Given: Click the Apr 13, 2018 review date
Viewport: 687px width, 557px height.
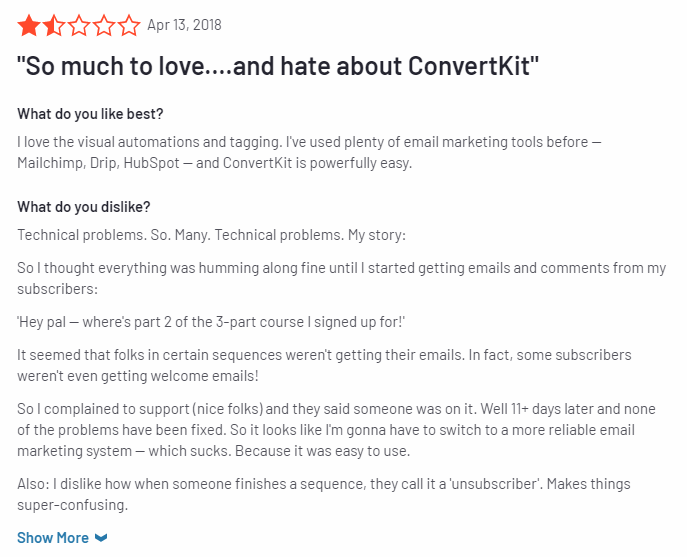Looking at the screenshot, I should (x=184, y=25).
